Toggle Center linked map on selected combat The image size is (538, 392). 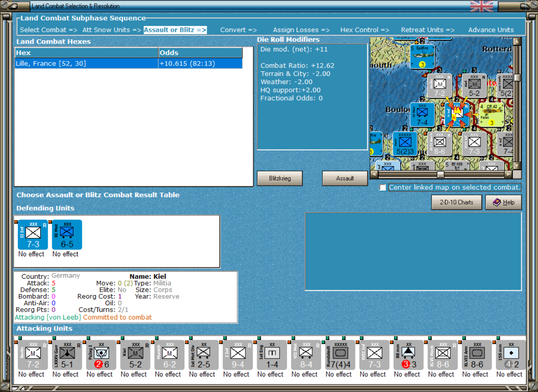click(x=383, y=187)
